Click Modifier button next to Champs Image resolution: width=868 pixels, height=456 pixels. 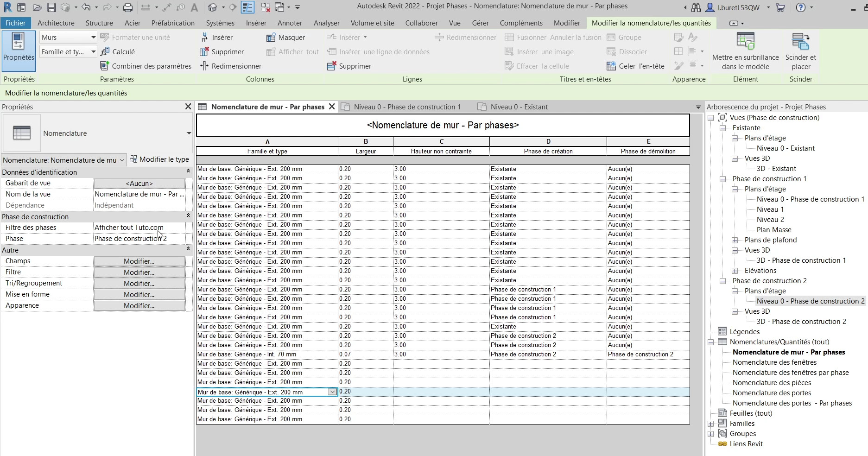(139, 261)
